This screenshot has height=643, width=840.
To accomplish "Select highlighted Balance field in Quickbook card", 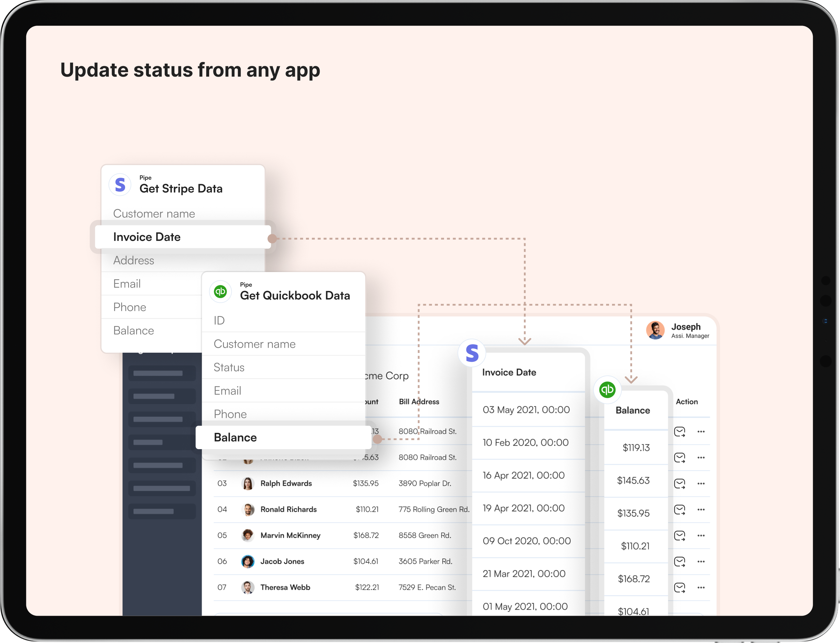I will coord(284,438).
